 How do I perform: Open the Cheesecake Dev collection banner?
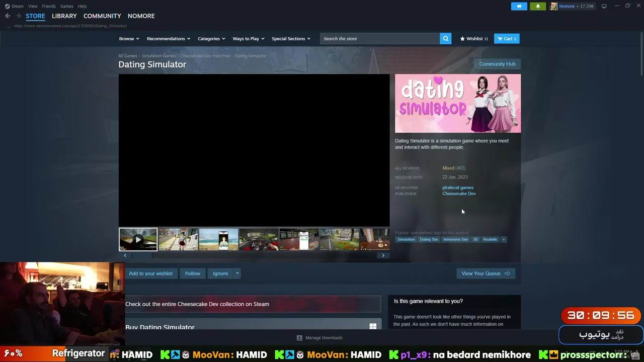click(254, 304)
